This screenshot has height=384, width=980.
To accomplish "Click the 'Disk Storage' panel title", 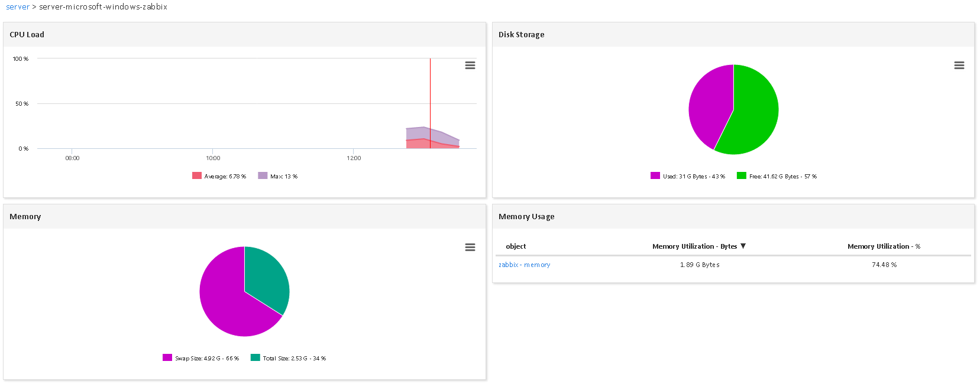I will point(521,35).
